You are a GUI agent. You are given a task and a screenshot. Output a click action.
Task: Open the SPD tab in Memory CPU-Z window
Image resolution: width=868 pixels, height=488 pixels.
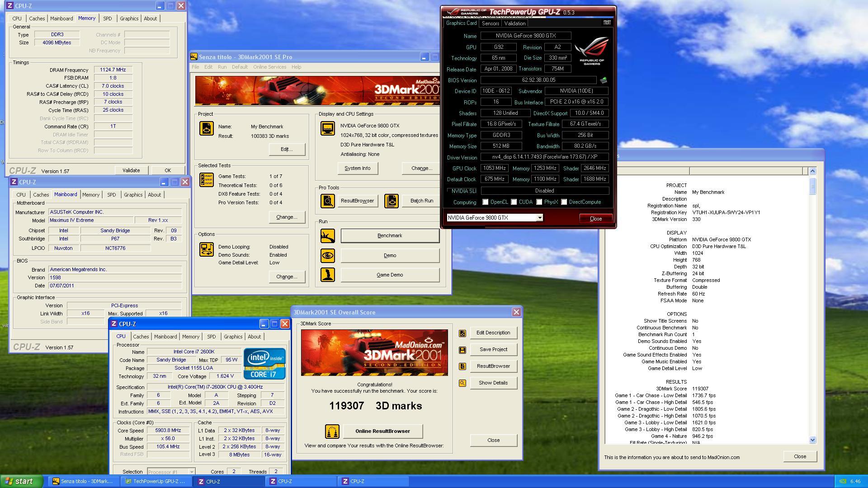coord(107,19)
